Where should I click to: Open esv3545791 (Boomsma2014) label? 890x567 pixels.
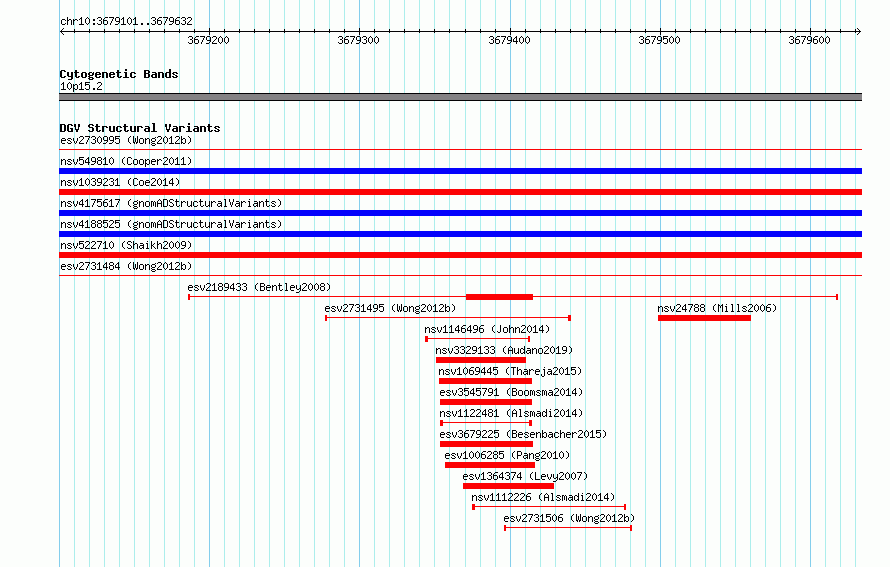tap(511, 392)
